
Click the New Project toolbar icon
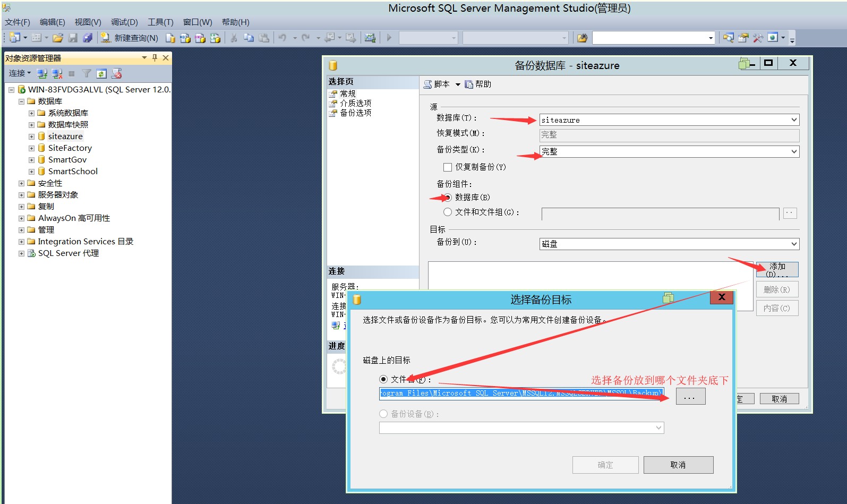15,38
